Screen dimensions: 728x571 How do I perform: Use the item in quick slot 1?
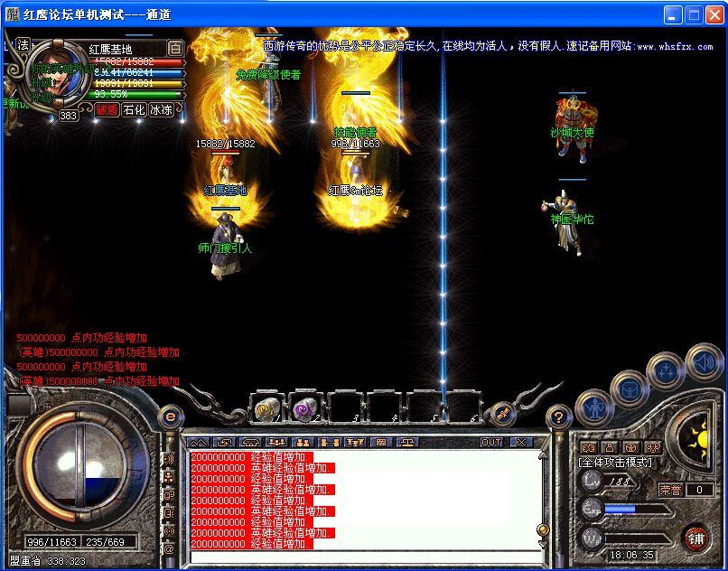[266, 408]
